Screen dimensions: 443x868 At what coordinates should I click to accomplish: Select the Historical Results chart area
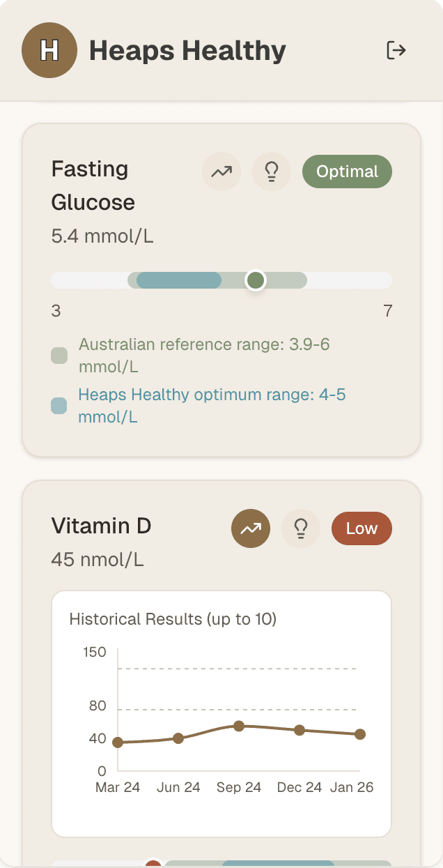tap(221, 713)
